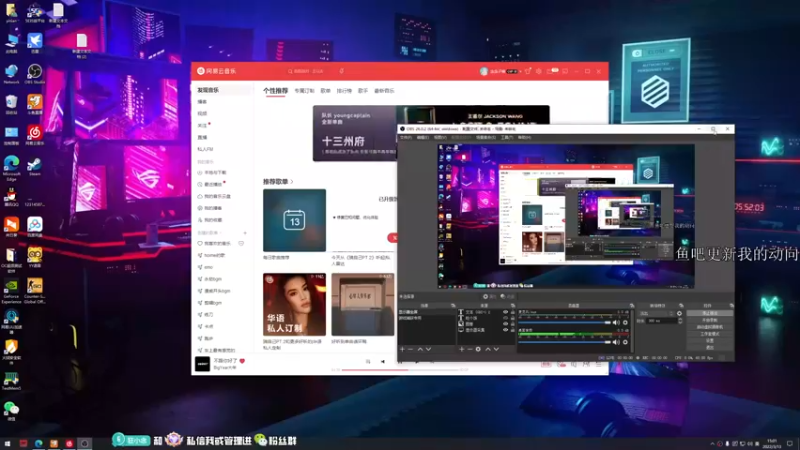This screenshot has width=800, height=450.
Task: Switch to 歌单 tab in NetEase
Action: pyautogui.click(x=326, y=90)
